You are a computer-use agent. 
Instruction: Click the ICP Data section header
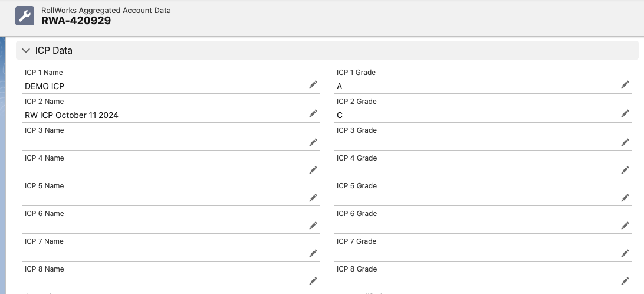click(x=327, y=50)
